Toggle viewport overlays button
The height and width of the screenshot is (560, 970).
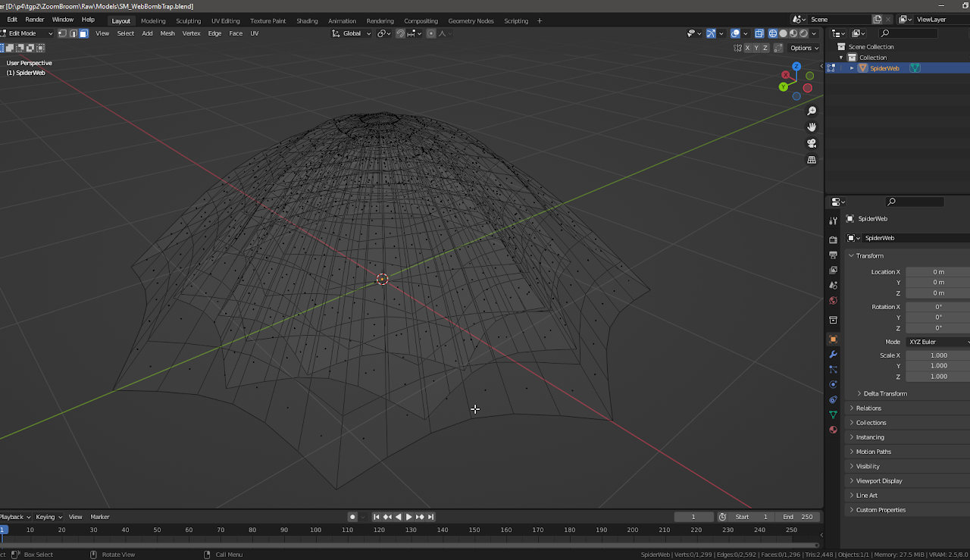(735, 33)
